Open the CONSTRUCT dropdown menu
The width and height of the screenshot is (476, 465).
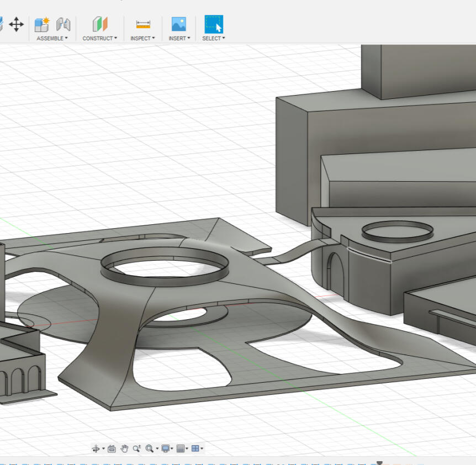tap(99, 38)
